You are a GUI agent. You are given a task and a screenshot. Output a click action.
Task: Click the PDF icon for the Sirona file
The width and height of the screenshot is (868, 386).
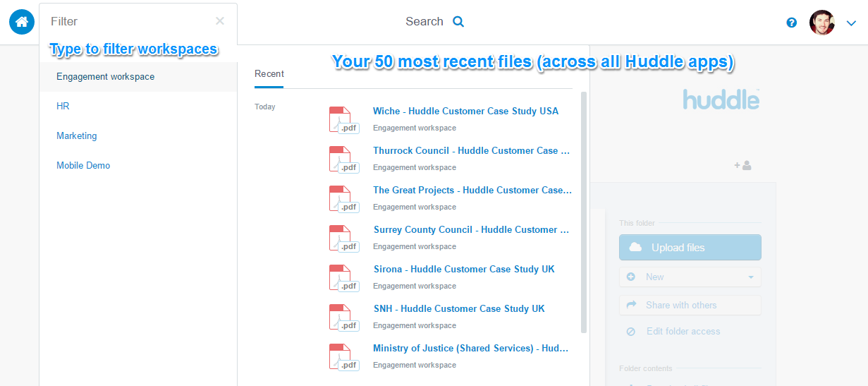[x=343, y=277]
